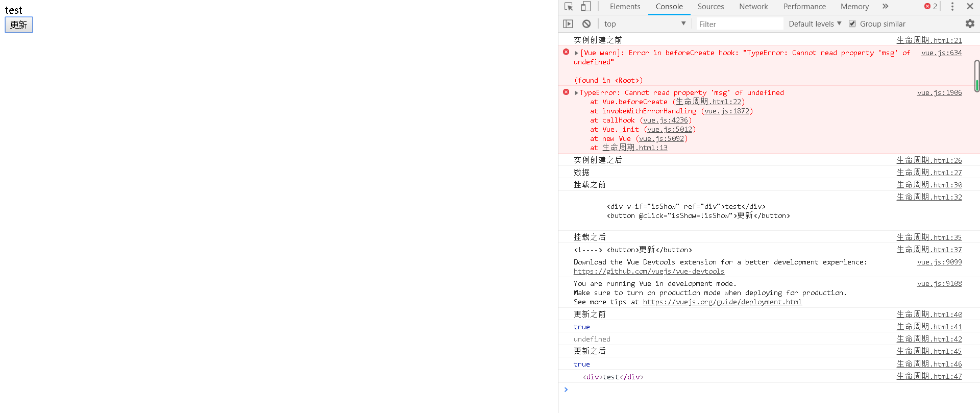Viewport: 980px width, 413px height.
Task: Select the 挂载之前 log message
Action: [590, 185]
